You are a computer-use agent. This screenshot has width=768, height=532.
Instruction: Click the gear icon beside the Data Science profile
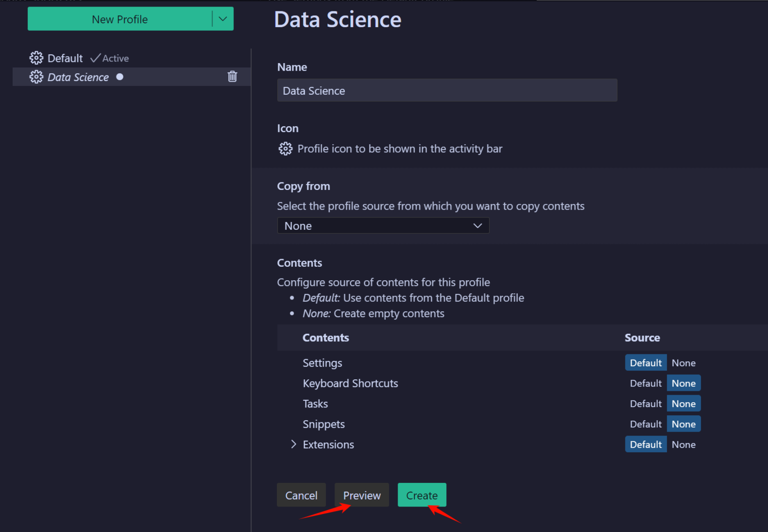pyautogui.click(x=36, y=77)
